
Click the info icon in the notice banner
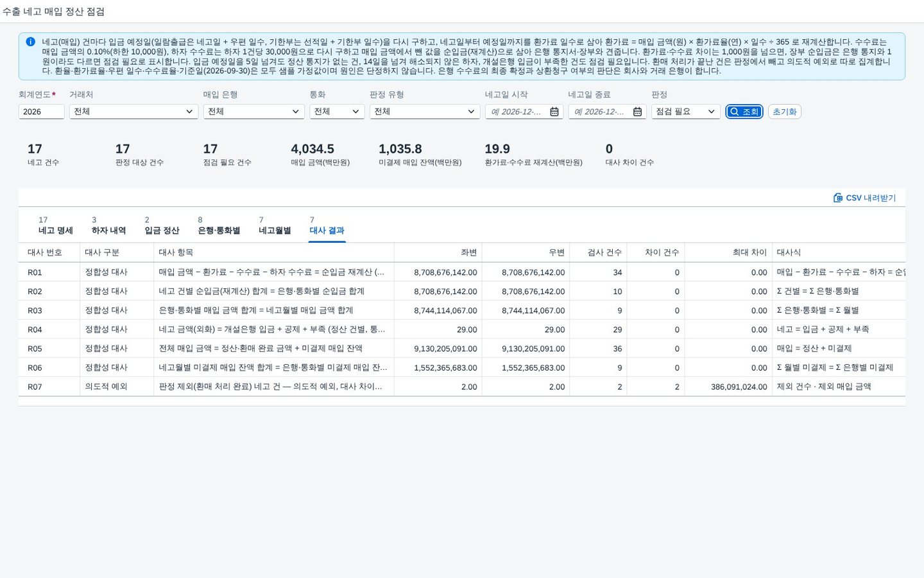[31, 42]
